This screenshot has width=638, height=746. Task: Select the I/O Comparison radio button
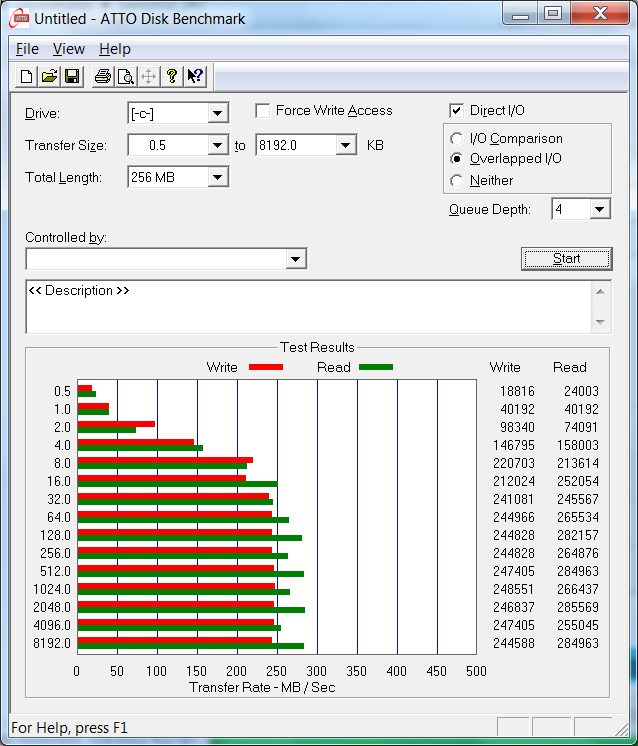pos(456,139)
